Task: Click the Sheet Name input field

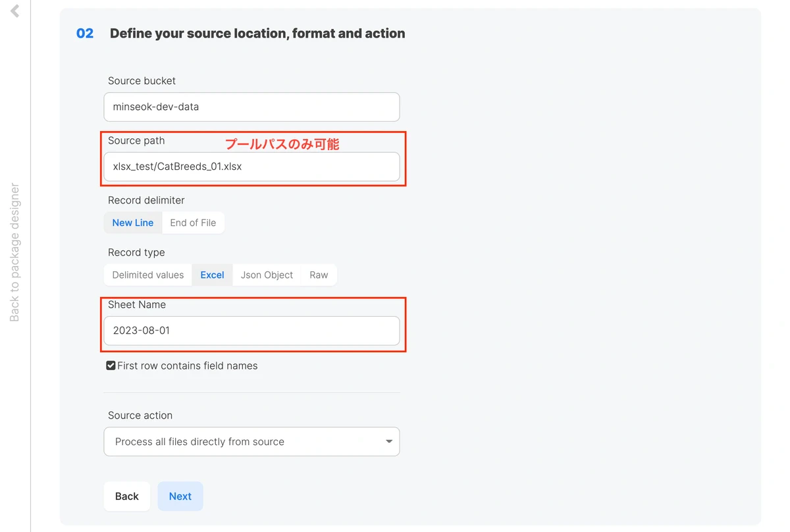Action: 251,331
